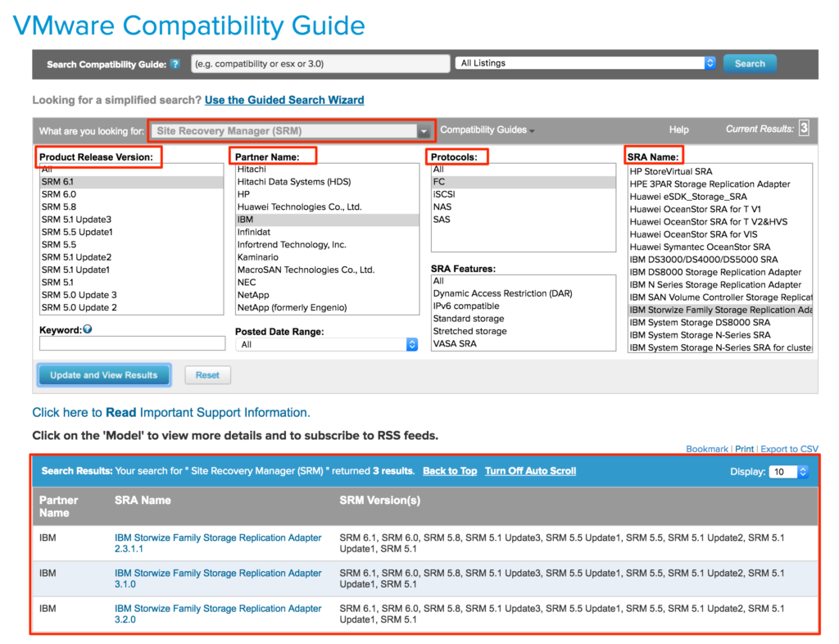Open Storwize Replication Adapter 3.2.0 result
Image resolution: width=839 pixels, height=644 pixels.
point(218,614)
